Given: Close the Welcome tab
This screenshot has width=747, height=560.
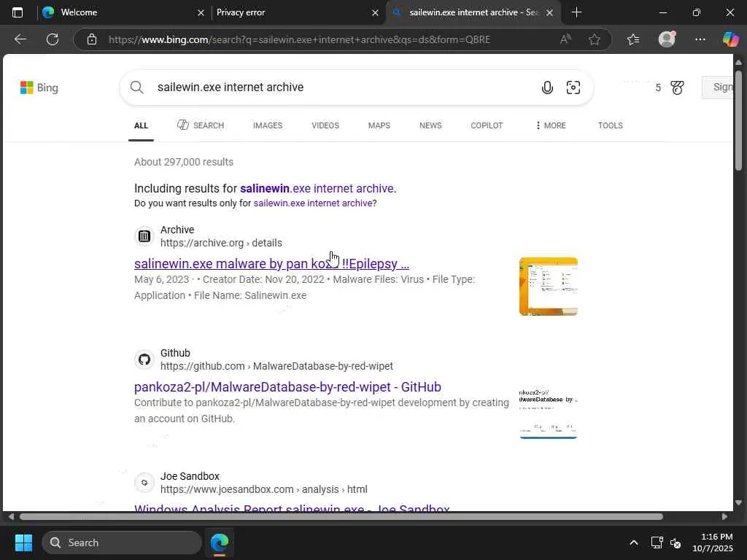Looking at the screenshot, I should (x=201, y=13).
